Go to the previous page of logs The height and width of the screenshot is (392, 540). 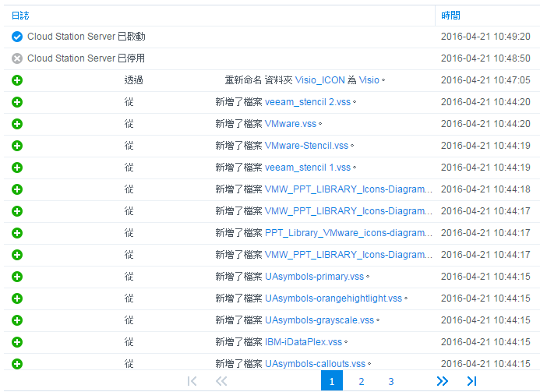221,381
